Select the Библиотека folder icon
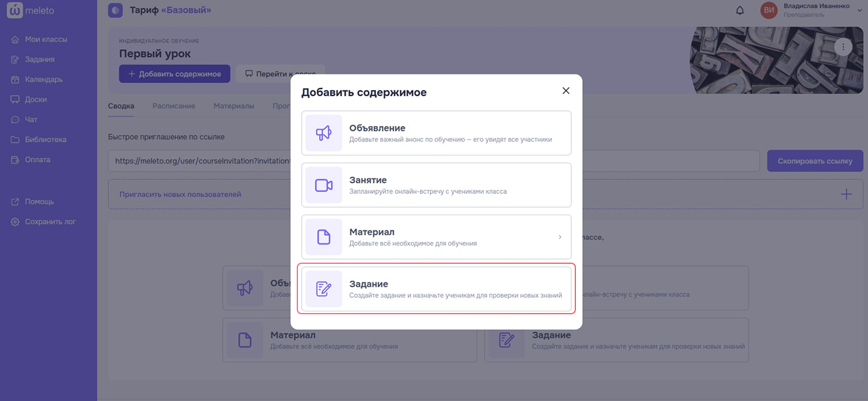Image resolution: width=868 pixels, height=401 pixels. (14, 139)
